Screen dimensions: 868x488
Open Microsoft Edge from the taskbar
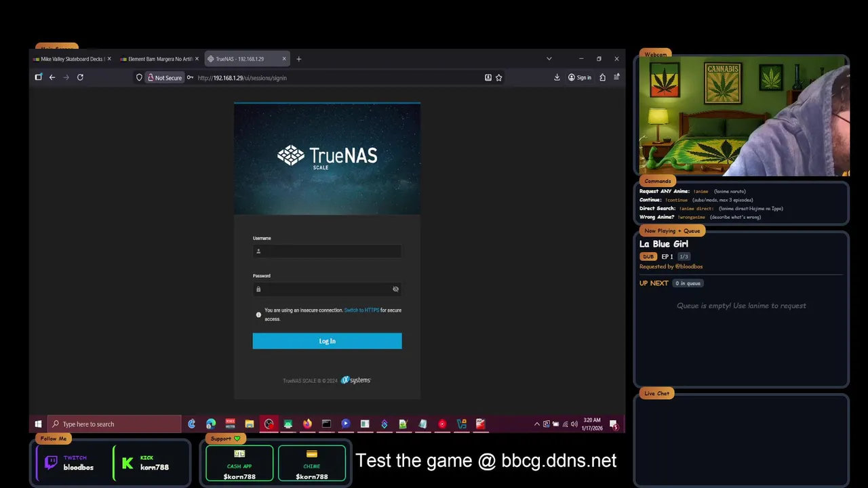(x=211, y=424)
